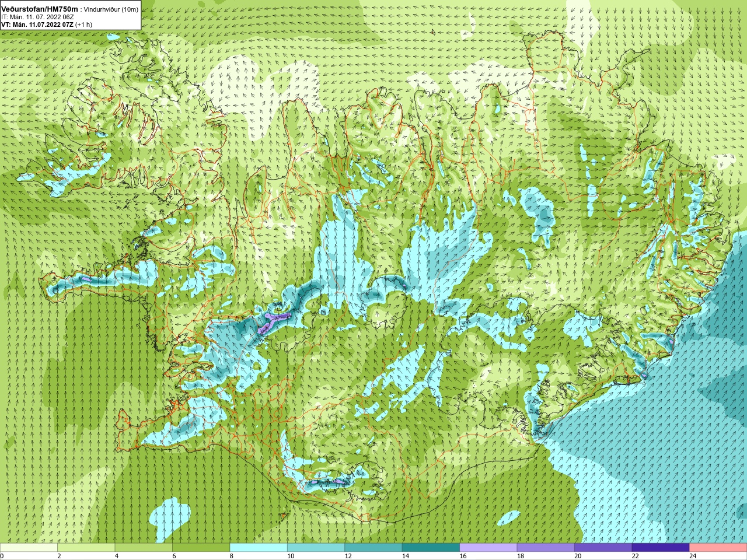This screenshot has width=747, height=560.
Task: Select the light yellow-green 2–4 legend swatch
Action: tap(86, 548)
